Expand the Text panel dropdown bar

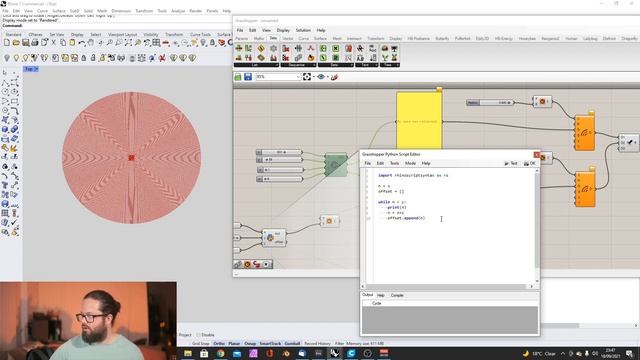(367, 65)
